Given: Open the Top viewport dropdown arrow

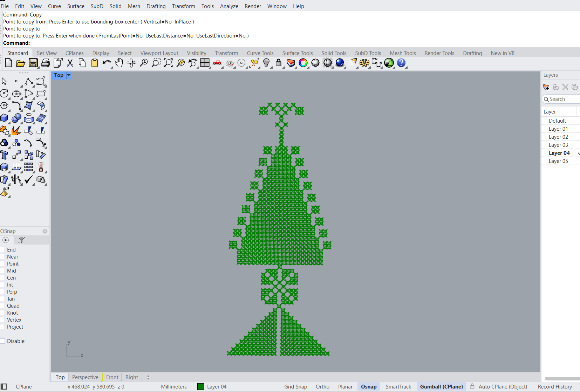Looking at the screenshot, I should pos(69,75).
